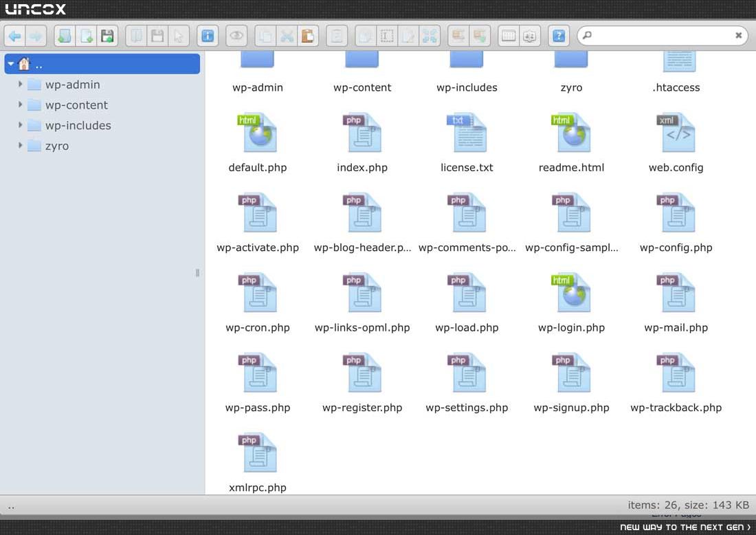
Task: Click the zyro folder name in grid
Action: tap(571, 87)
